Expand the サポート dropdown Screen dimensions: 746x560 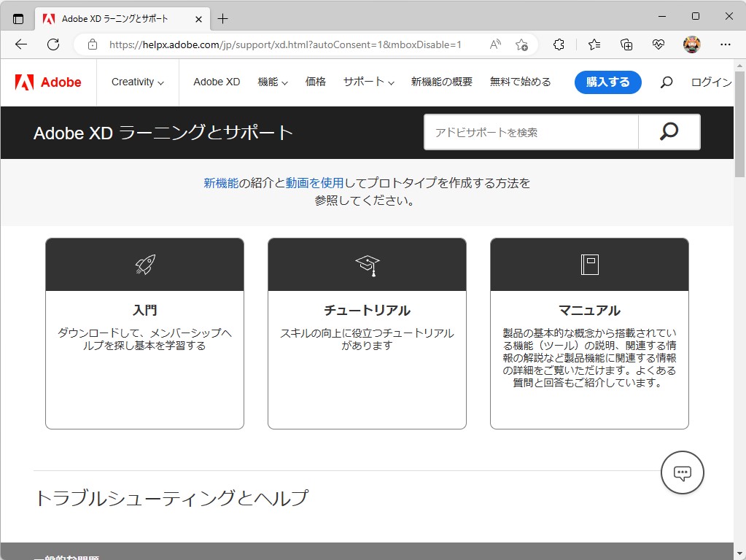tap(368, 82)
